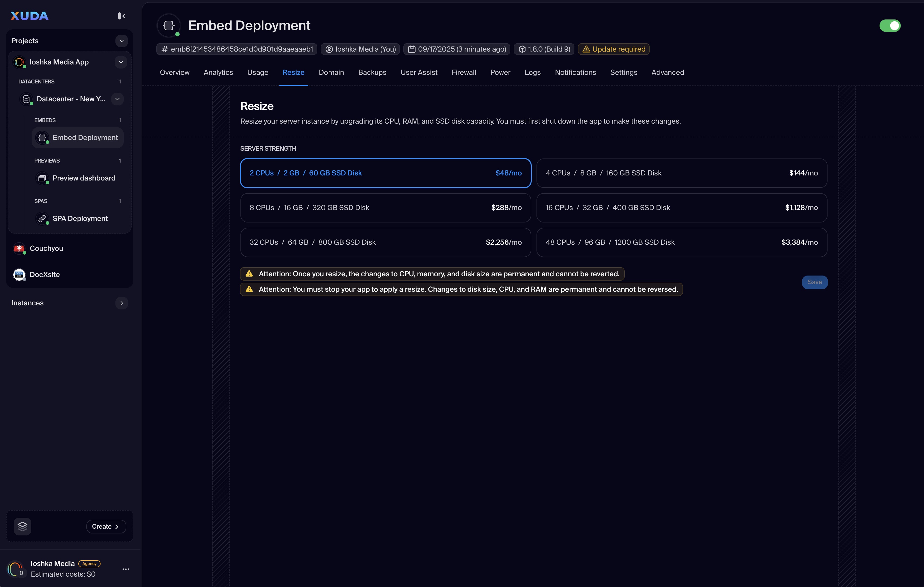Click the calendar icon in date badge

point(411,49)
